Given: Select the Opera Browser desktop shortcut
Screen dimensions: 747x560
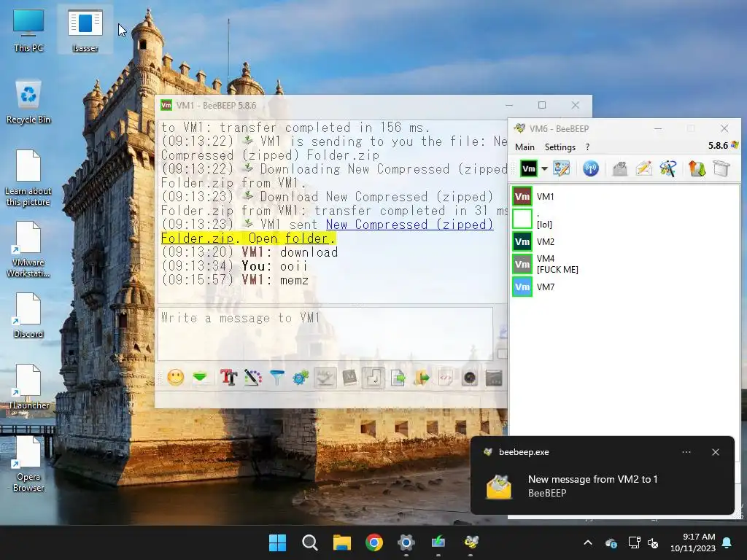Looking at the screenshot, I should pyautogui.click(x=28, y=464).
